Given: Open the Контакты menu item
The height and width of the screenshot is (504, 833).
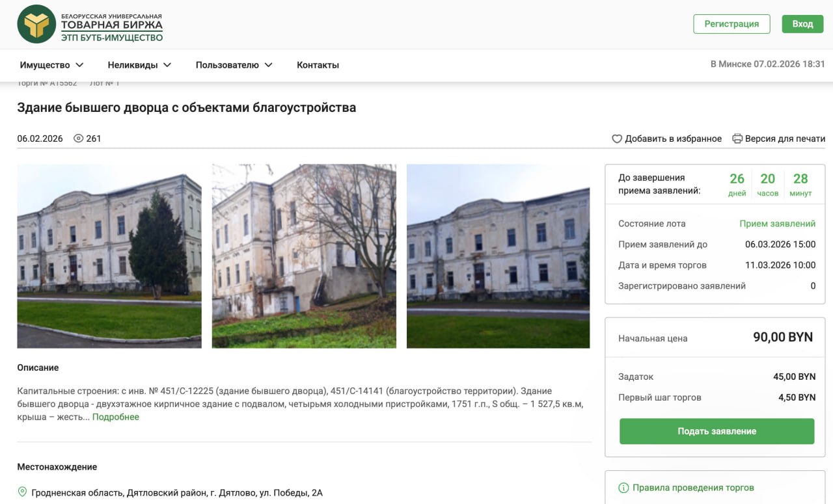Looking at the screenshot, I should coord(318,65).
